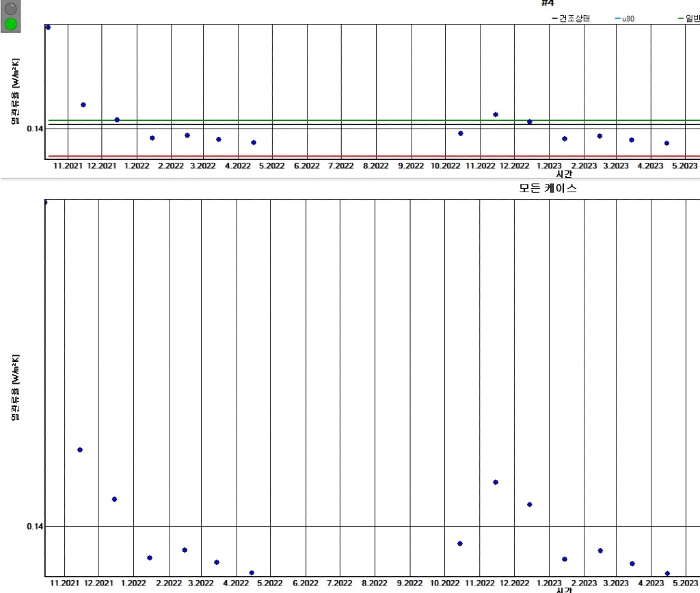
Task: Select lower chart point between 10.2022 and 11.2022
Action: pyautogui.click(x=460, y=543)
